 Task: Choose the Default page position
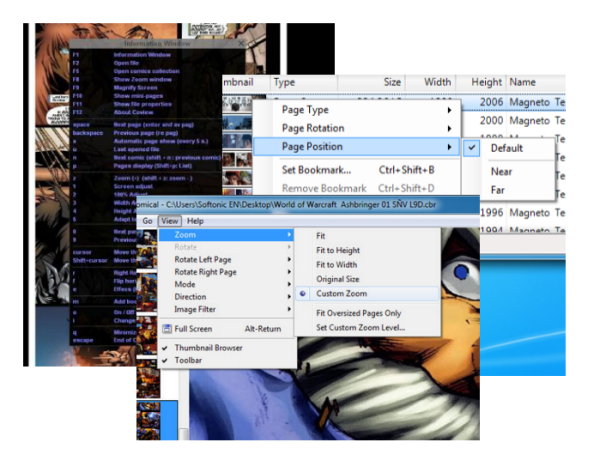505,147
